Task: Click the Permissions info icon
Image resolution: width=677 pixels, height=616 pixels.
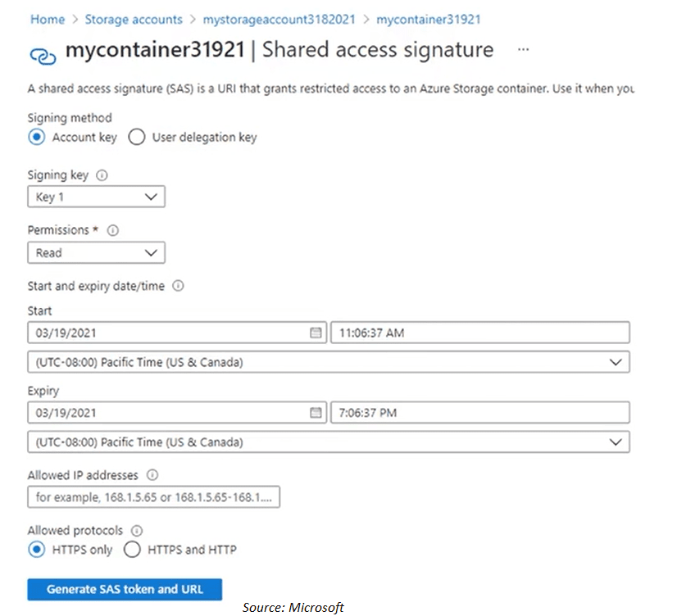Action: 113,231
